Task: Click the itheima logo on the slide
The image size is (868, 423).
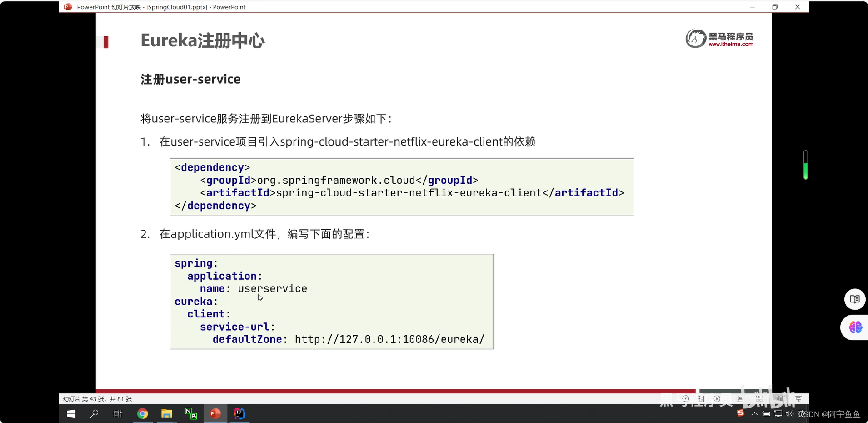Action: pyautogui.click(x=719, y=39)
